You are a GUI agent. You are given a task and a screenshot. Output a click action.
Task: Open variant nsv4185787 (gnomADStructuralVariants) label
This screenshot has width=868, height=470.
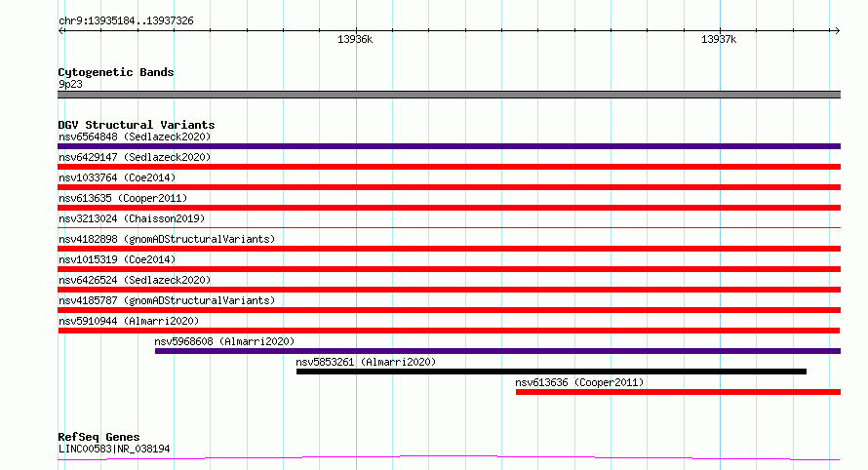coord(167,300)
